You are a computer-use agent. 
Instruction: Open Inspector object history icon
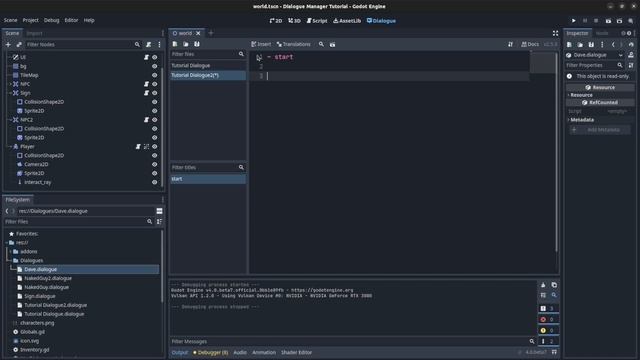click(x=631, y=44)
